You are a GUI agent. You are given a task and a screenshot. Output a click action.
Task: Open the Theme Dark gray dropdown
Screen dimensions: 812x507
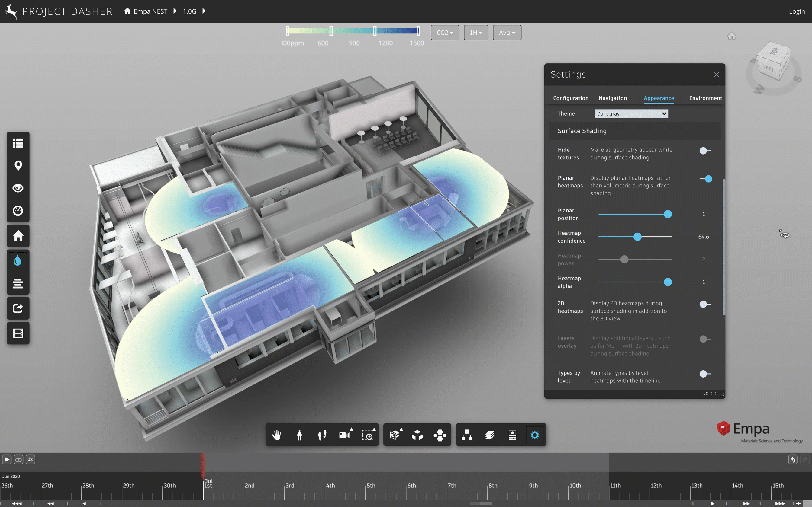[x=631, y=114]
